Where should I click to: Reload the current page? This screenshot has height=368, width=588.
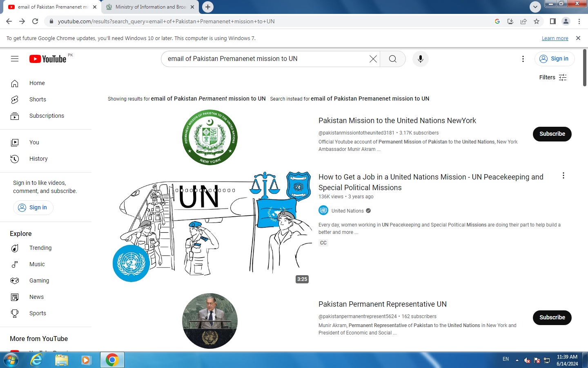click(35, 21)
